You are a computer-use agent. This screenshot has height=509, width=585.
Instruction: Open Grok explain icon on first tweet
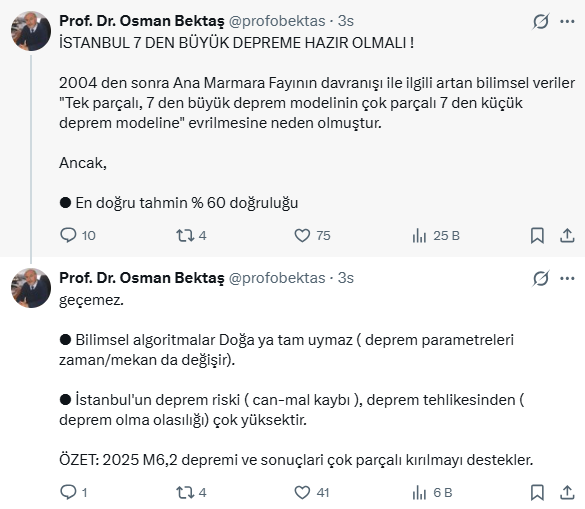[541, 21]
